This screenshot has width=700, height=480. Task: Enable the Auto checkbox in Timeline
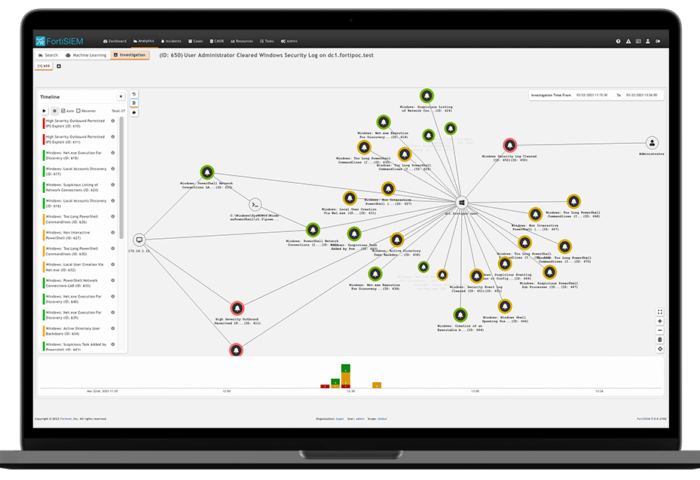click(x=63, y=111)
